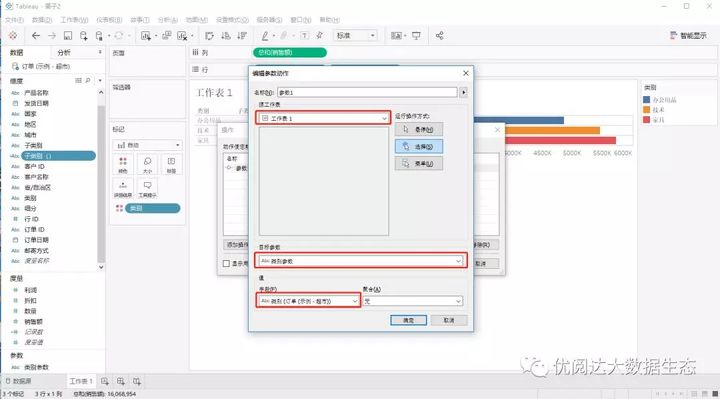Open the 标准 view fit dropdown in toolbar
This screenshot has height=399, width=720.
(356, 35)
